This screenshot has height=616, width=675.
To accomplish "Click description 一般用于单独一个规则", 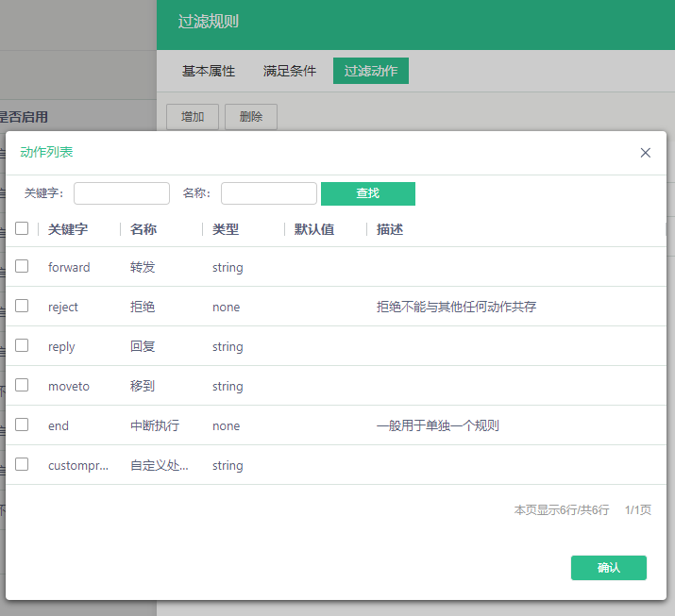I will click(438, 425).
